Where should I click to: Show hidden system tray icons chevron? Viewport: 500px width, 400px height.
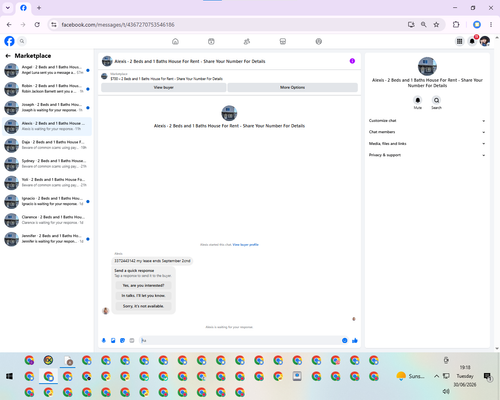pos(436,376)
